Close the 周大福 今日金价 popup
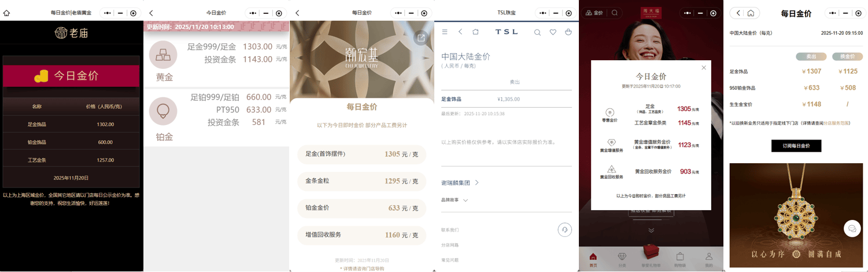The height and width of the screenshot is (272, 868). point(704,68)
